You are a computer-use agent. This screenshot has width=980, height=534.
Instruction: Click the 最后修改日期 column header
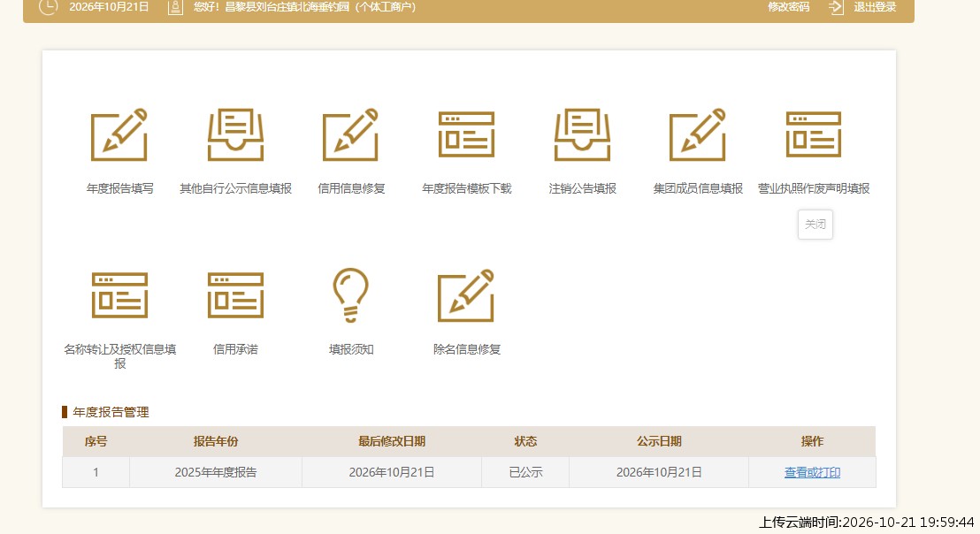[x=391, y=441]
